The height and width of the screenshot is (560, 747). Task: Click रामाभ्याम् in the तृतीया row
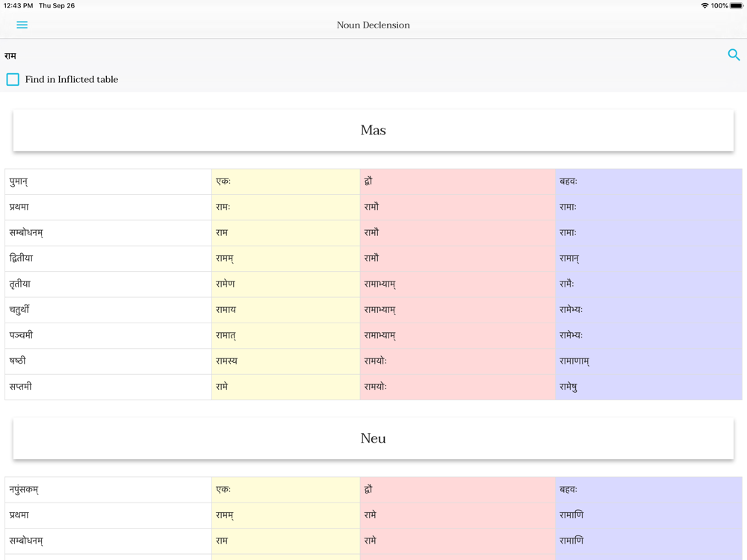pyautogui.click(x=457, y=284)
